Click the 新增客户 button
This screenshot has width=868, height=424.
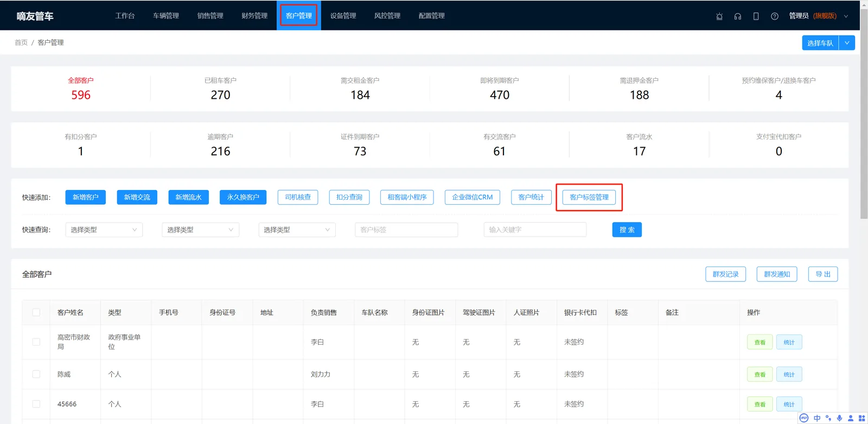tap(86, 197)
